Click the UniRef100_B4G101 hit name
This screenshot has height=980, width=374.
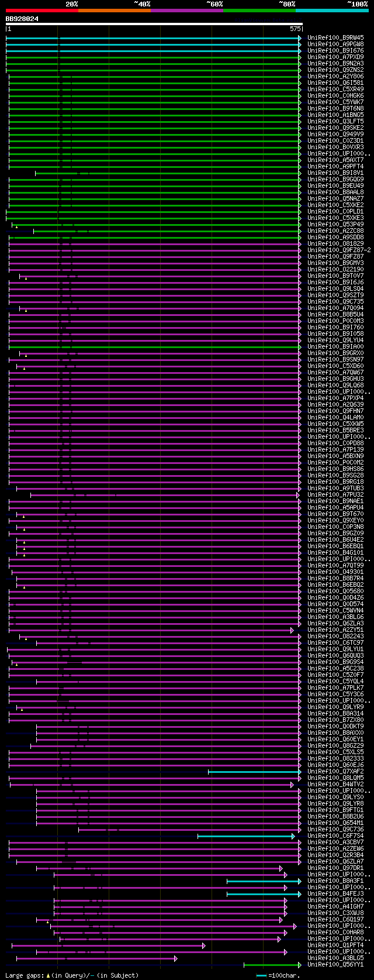(x=335, y=552)
